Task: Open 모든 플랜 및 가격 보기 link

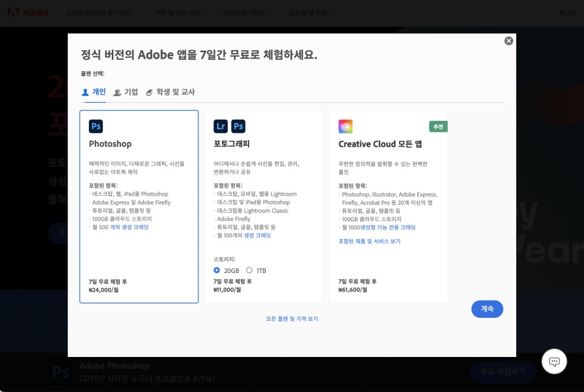Action: (x=292, y=319)
